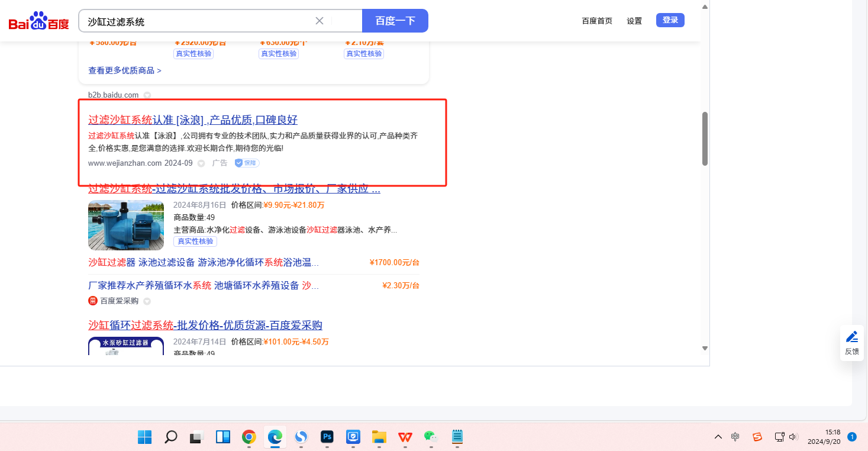Viewport: 868px width, 451px height.
Task: Open the 反馈 feedback pencil icon
Action: click(851, 337)
